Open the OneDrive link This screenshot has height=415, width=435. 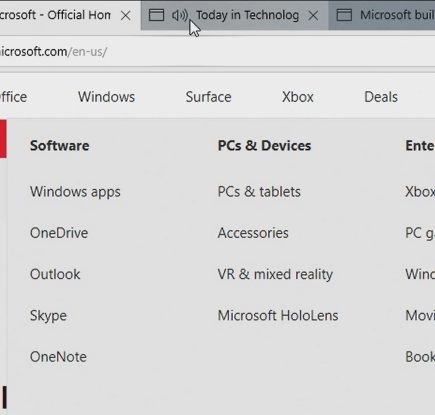59,233
